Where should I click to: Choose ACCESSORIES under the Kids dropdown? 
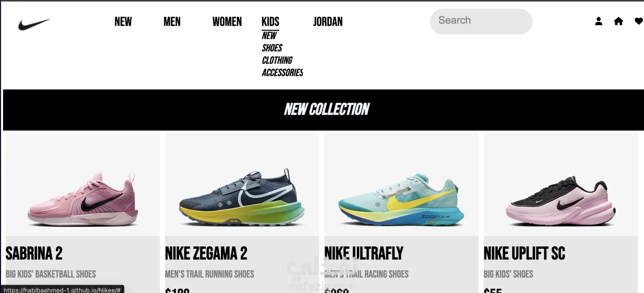[282, 73]
